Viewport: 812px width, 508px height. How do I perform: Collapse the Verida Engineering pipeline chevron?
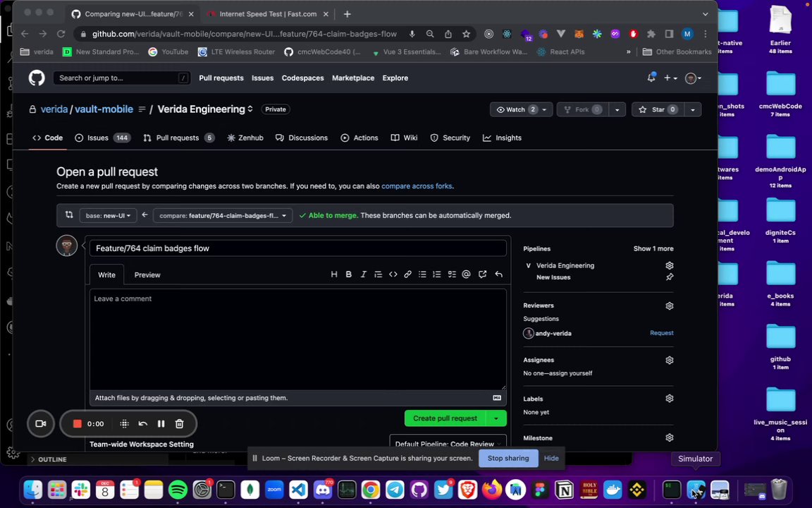(528, 265)
